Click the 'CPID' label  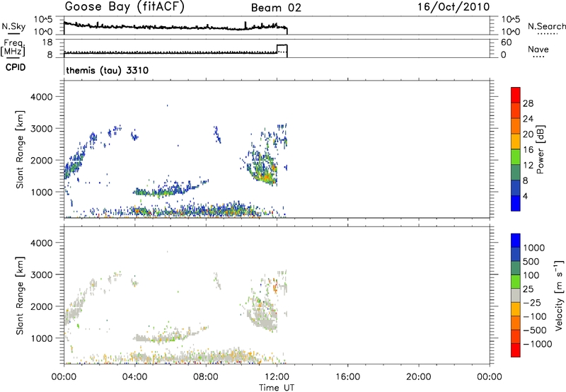click(x=16, y=67)
